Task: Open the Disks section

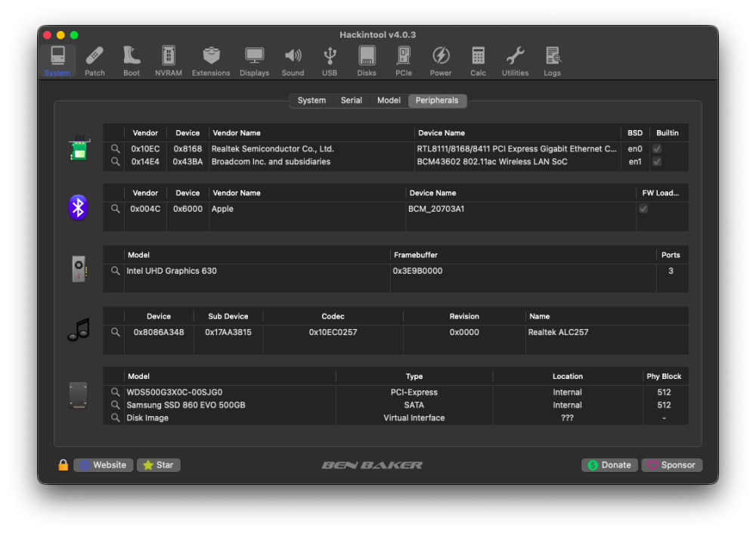Action: click(367, 61)
